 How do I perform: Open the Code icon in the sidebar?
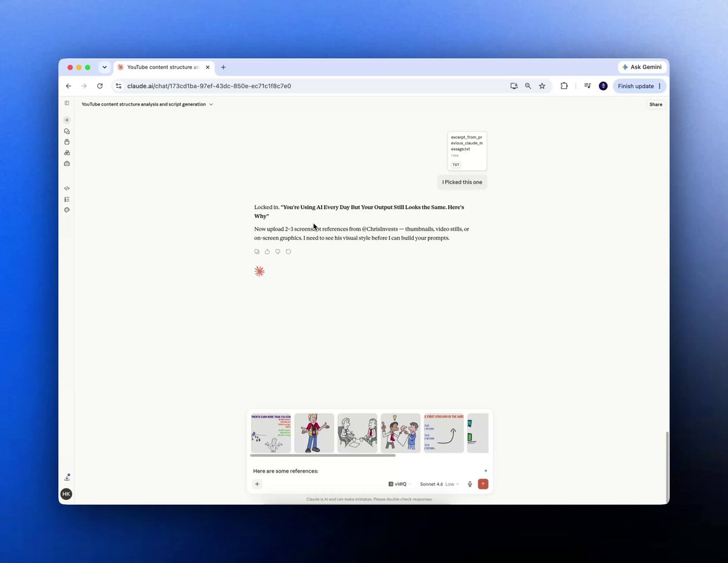click(67, 188)
